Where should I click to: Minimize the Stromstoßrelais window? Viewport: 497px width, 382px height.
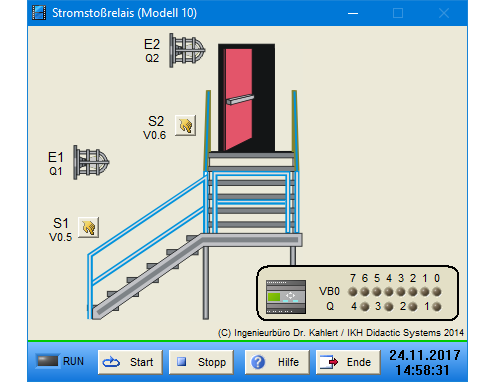coord(353,13)
